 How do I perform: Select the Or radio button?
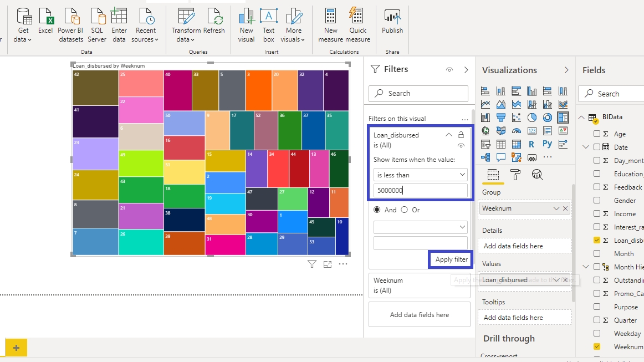click(404, 210)
